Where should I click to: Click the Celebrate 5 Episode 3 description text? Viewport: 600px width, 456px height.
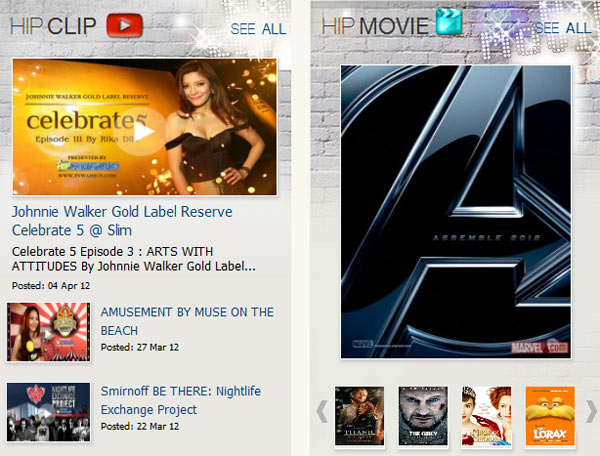[134, 259]
